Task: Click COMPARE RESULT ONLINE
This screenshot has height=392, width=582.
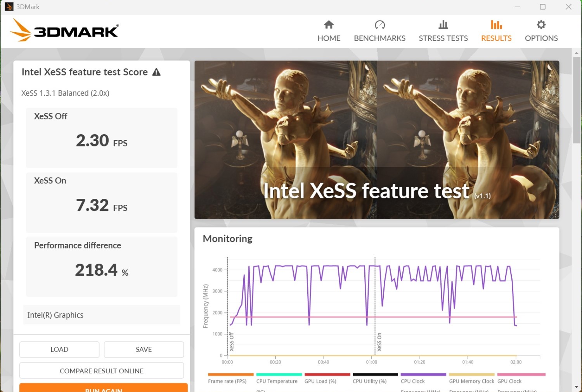Action: 102,371
